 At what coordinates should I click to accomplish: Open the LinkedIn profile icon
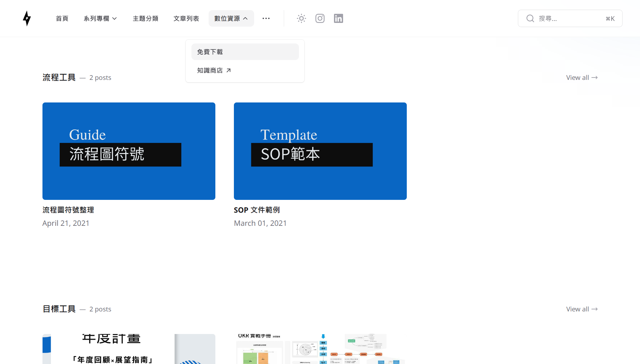338,19
